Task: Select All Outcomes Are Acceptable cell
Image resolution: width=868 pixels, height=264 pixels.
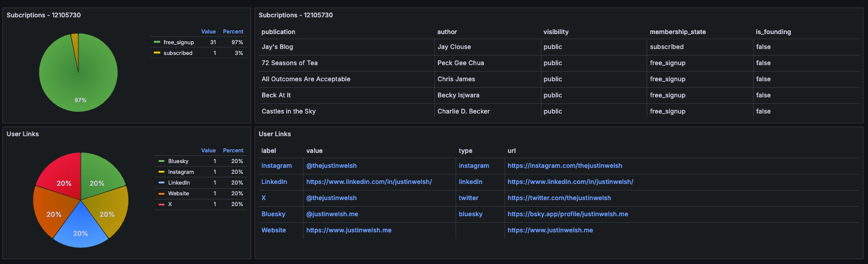Action: click(x=306, y=79)
